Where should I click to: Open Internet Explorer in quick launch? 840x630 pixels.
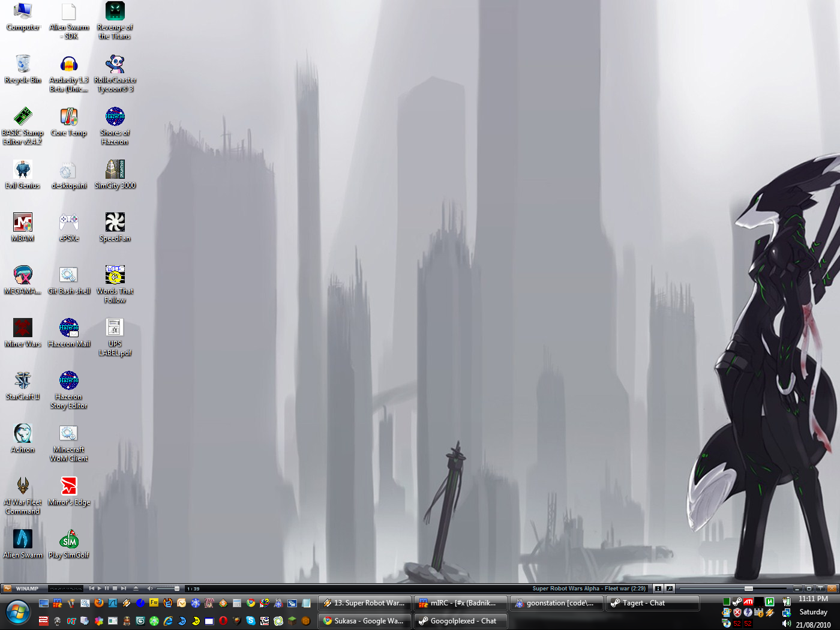point(168,621)
